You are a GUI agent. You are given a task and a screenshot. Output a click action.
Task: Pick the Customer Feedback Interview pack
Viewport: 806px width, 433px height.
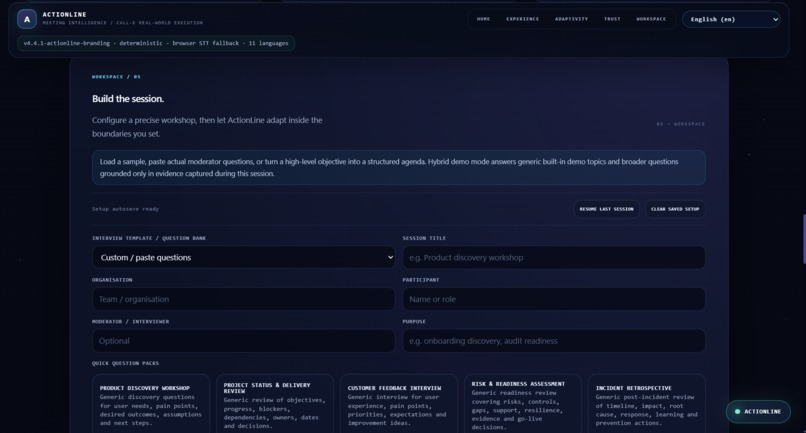pyautogui.click(x=399, y=404)
